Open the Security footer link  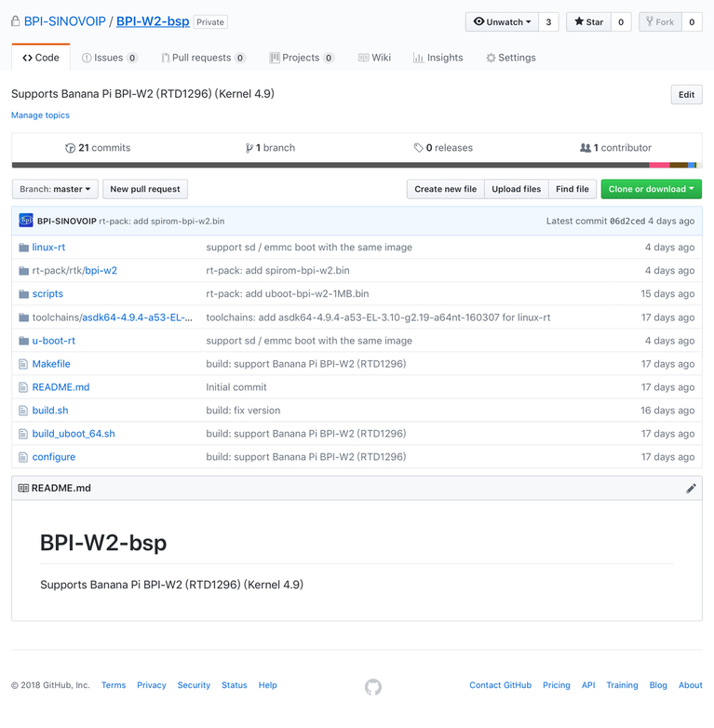click(194, 685)
